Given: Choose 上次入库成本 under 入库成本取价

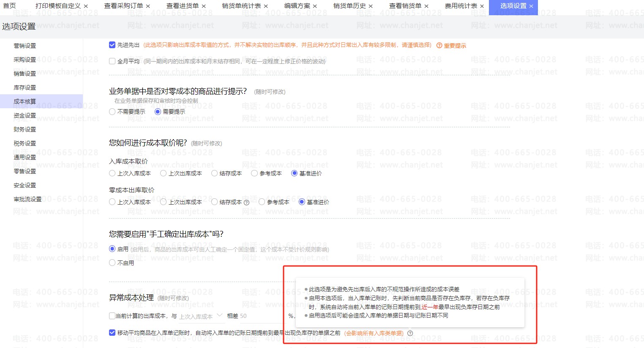Looking at the screenshot, I should click(112, 173).
